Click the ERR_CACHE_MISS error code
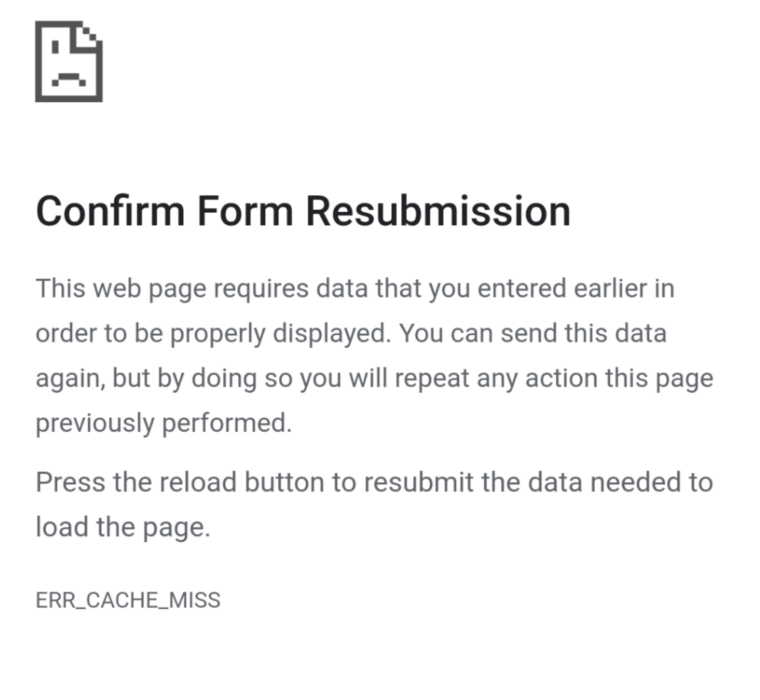This screenshot has width=760, height=700. (x=128, y=600)
